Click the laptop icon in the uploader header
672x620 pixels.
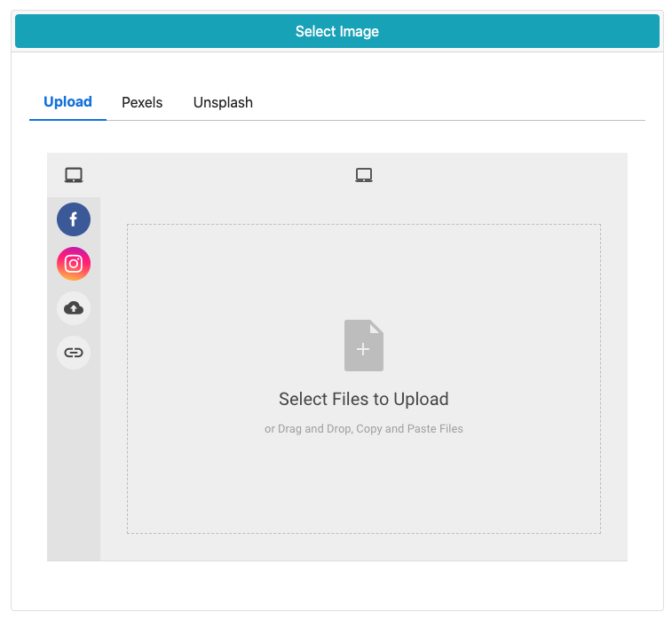point(364,175)
